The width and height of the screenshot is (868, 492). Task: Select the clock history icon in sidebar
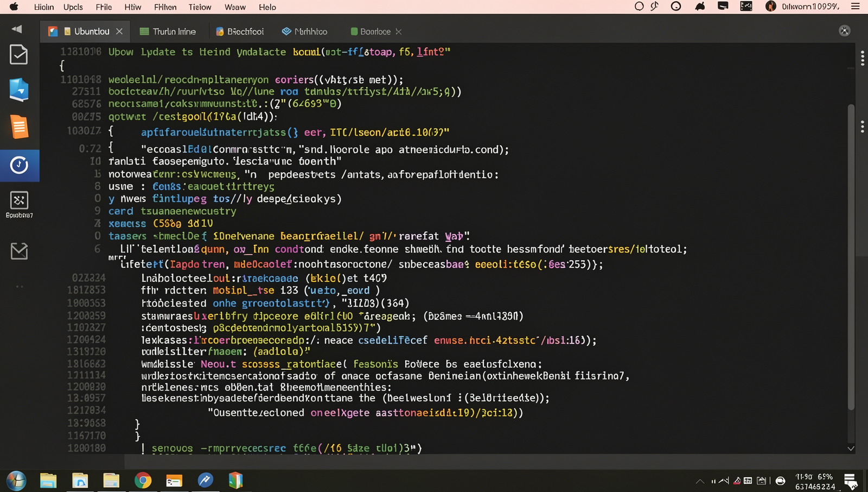coord(19,165)
